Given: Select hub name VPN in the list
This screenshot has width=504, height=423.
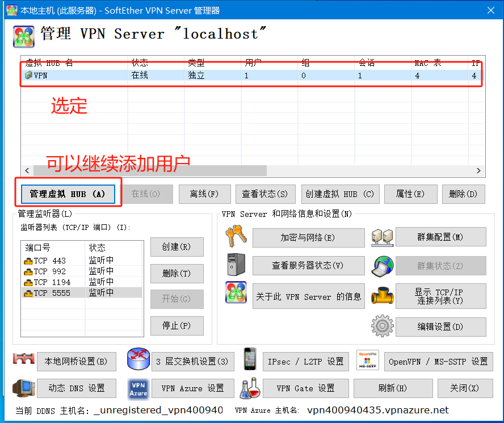Looking at the screenshot, I should [40, 76].
